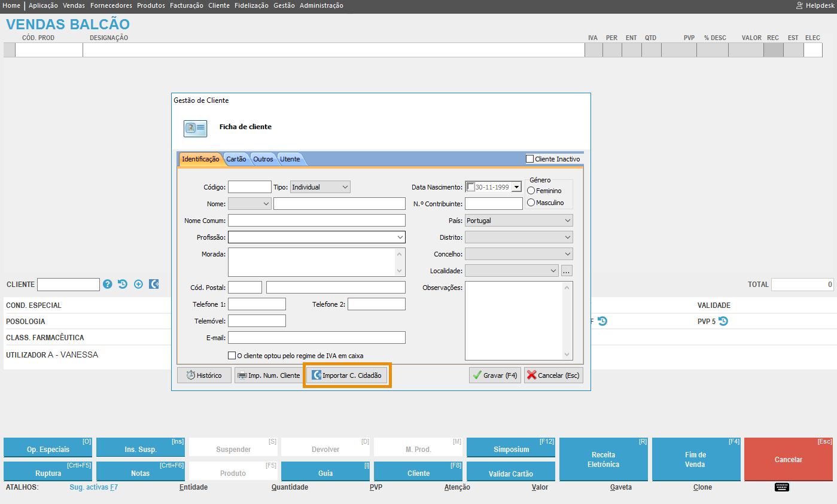Click the Histórico stopwatch button

(x=204, y=375)
